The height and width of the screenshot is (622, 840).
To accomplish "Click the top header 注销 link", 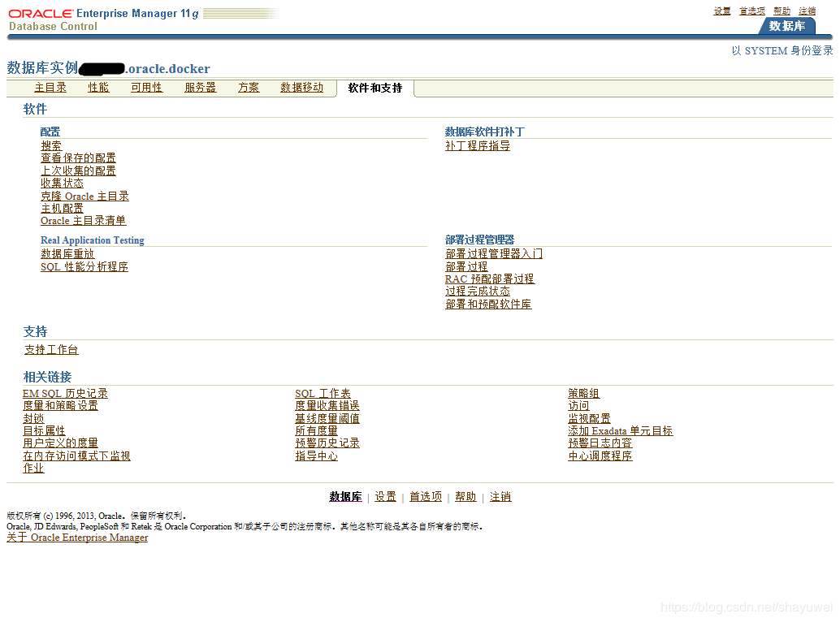I will (x=808, y=11).
